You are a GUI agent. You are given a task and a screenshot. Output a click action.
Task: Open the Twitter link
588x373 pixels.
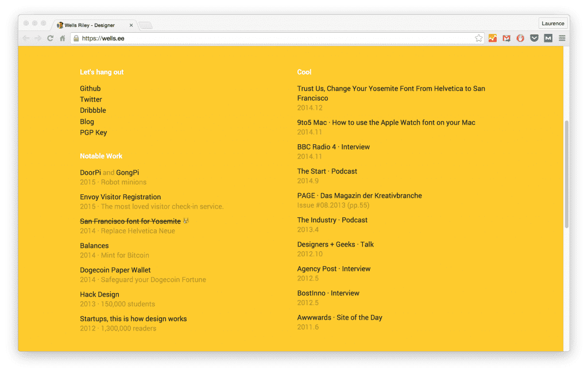(x=91, y=99)
